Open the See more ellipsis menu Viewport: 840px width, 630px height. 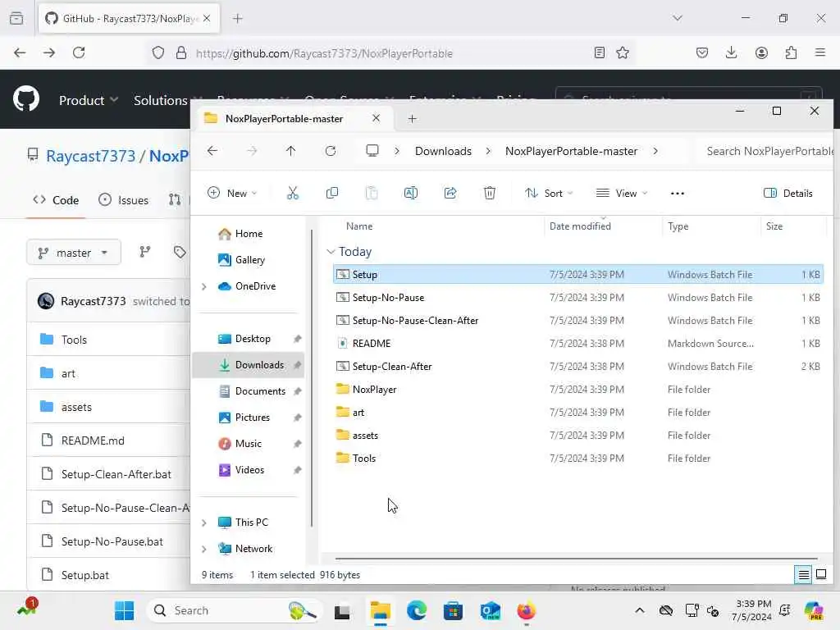point(677,194)
